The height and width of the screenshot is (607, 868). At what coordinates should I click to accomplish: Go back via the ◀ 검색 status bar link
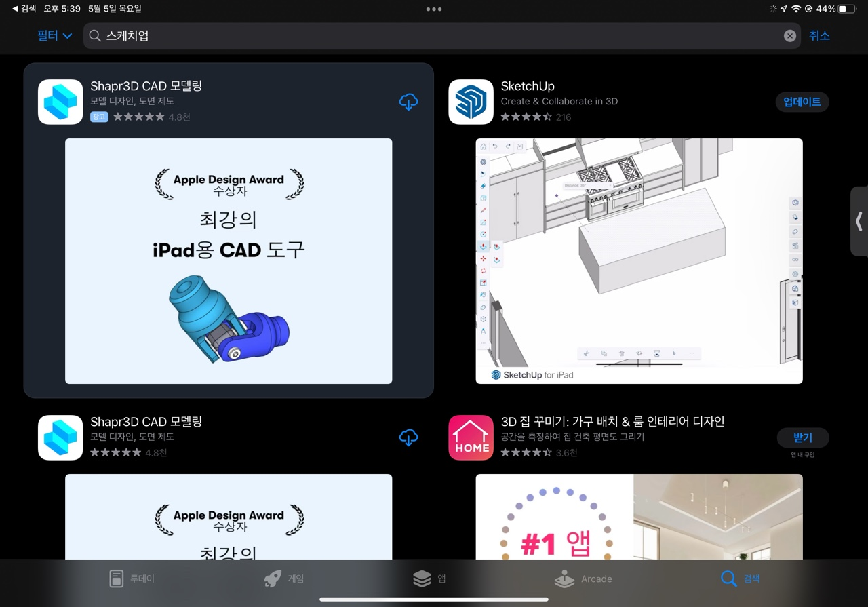[24, 9]
